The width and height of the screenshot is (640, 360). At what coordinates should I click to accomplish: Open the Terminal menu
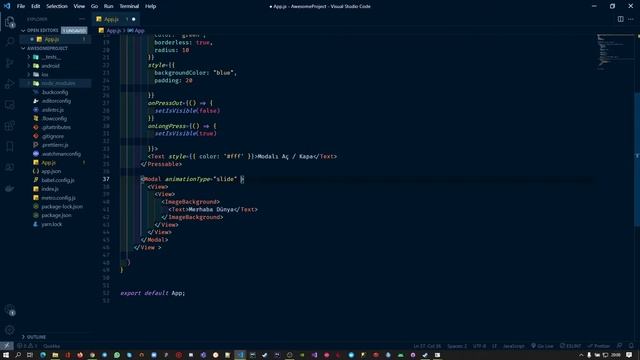129,6
